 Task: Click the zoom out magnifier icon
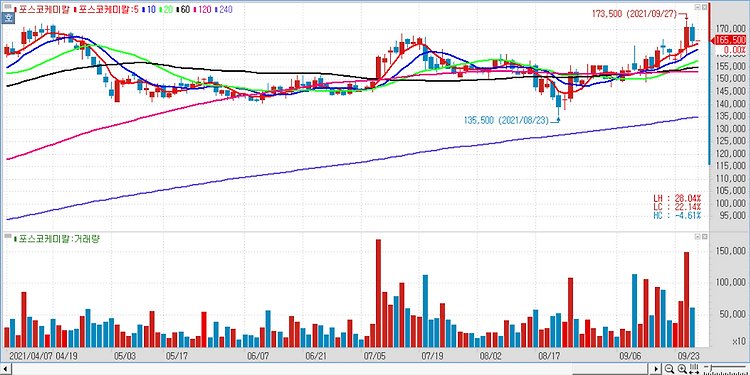pyautogui.click(x=669, y=369)
